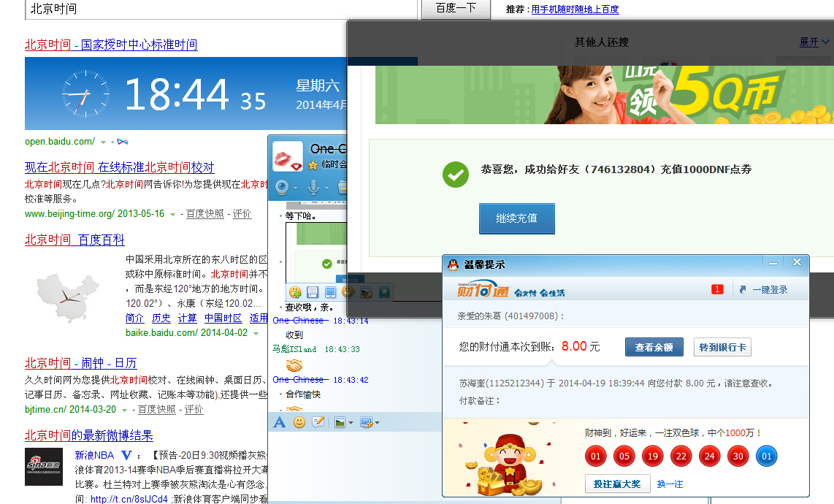Expand the 展开 section of 其他人还搜

click(814, 42)
